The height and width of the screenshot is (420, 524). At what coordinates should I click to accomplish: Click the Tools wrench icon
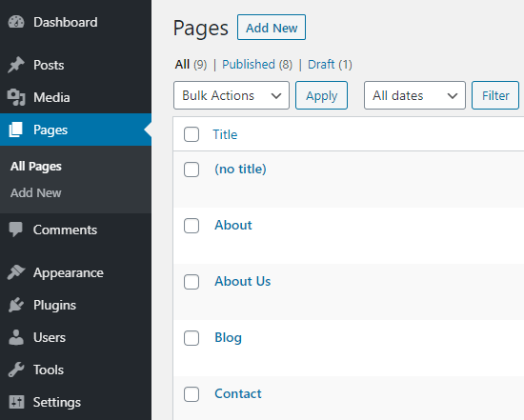[x=16, y=370]
